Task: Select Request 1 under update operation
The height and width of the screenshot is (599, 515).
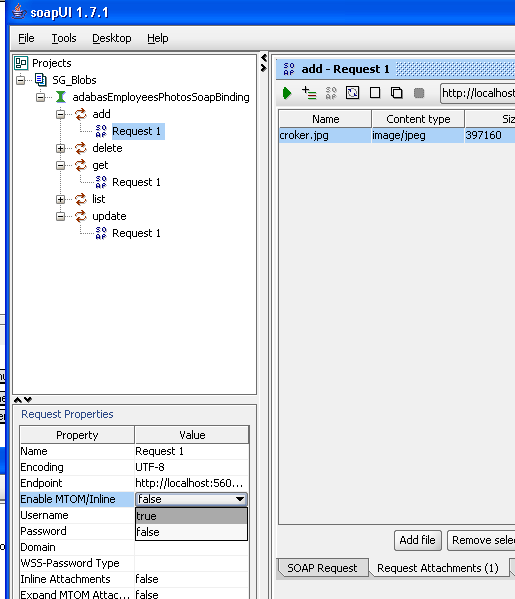Action: (x=136, y=233)
